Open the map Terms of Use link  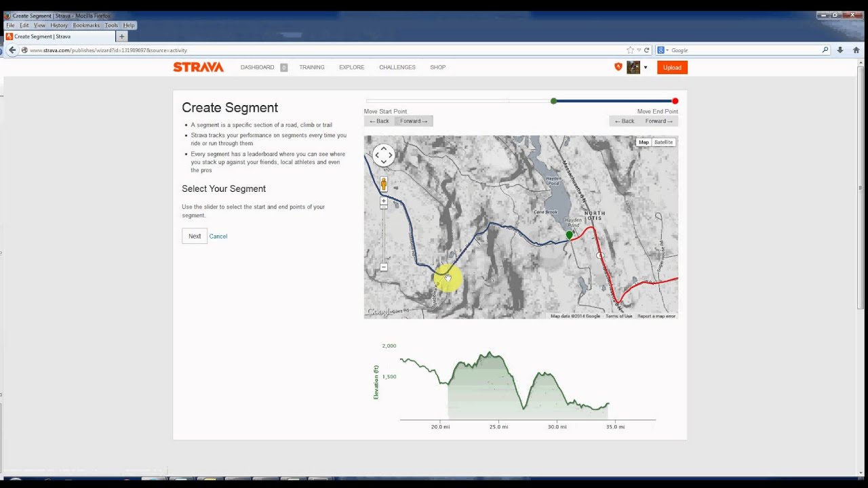618,316
